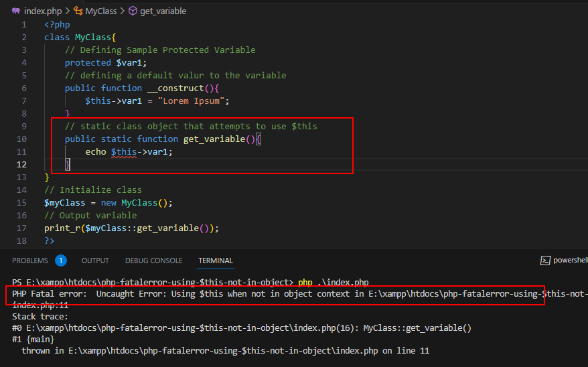Click the get_variable method cube icon
The width and height of the screenshot is (588, 367).
(x=133, y=11)
